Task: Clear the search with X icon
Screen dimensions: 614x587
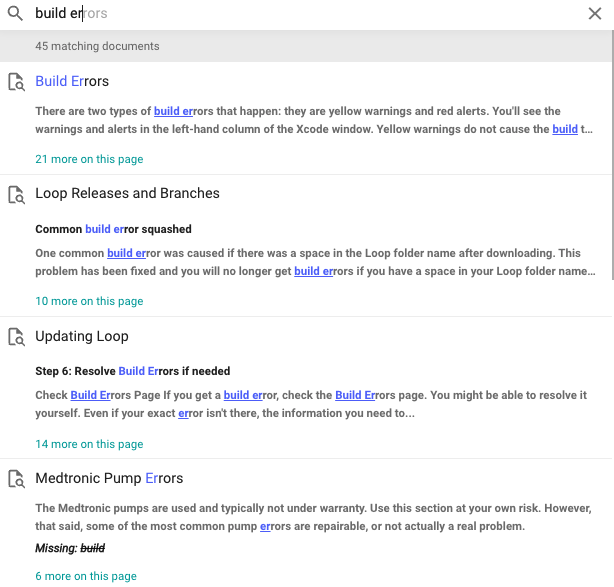Action: coord(595,13)
